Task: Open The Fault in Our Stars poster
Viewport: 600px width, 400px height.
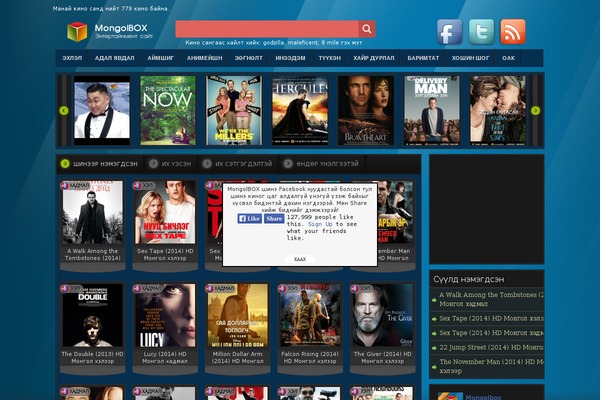Action: point(498,110)
